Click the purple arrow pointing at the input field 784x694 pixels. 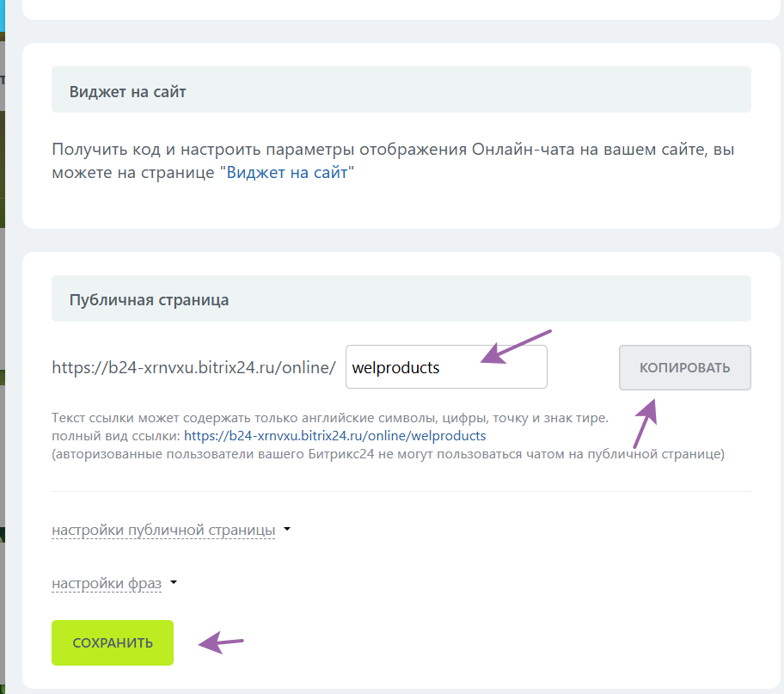[x=514, y=346]
